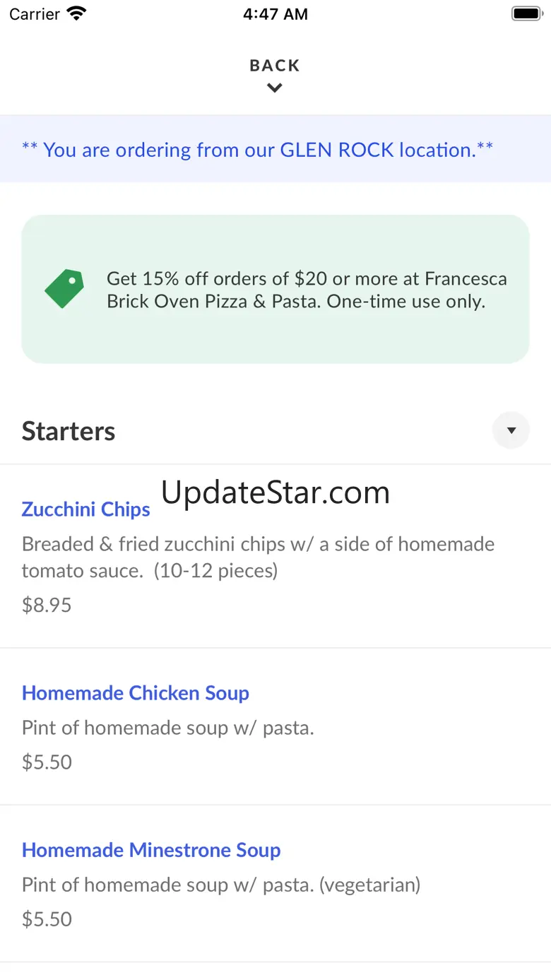
Task: Open the Homemade Chicken Soup item
Action: 136,693
